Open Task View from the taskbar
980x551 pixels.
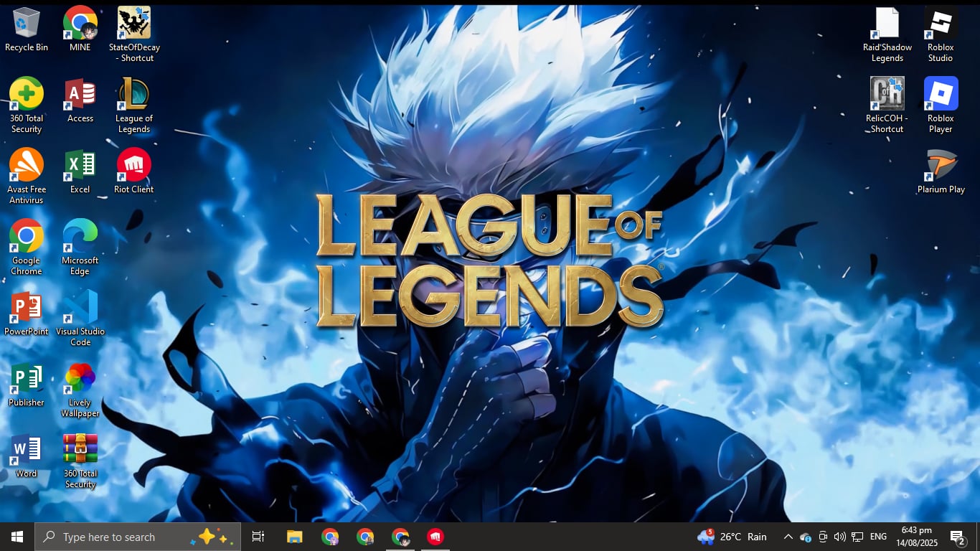point(258,537)
